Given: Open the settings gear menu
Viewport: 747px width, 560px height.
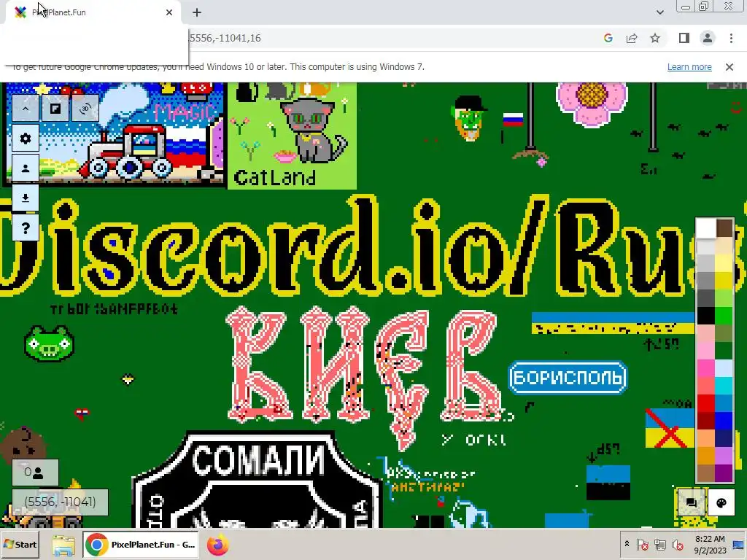Looking at the screenshot, I should (x=26, y=139).
